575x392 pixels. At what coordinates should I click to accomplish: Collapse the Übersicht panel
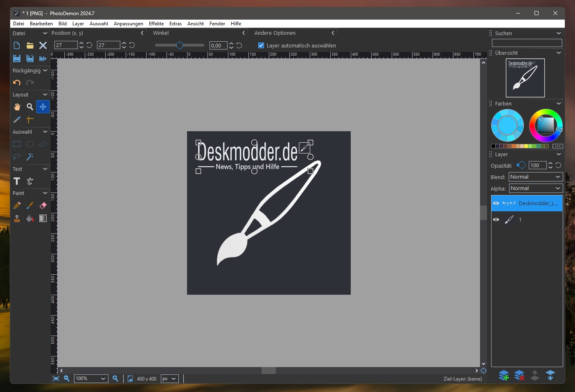pos(559,53)
